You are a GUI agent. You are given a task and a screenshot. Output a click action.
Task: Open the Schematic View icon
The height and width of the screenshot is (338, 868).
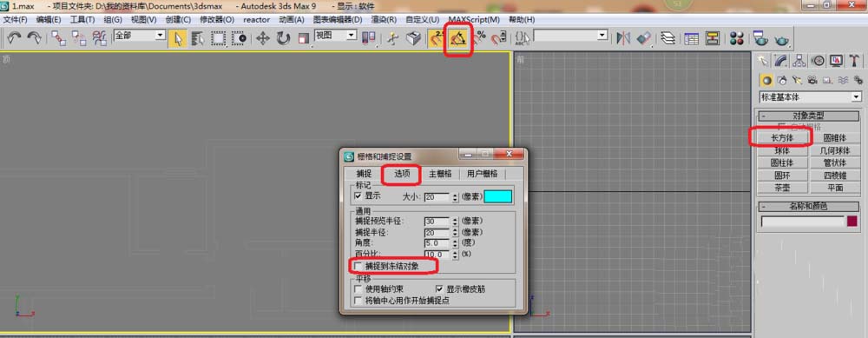[x=713, y=38]
